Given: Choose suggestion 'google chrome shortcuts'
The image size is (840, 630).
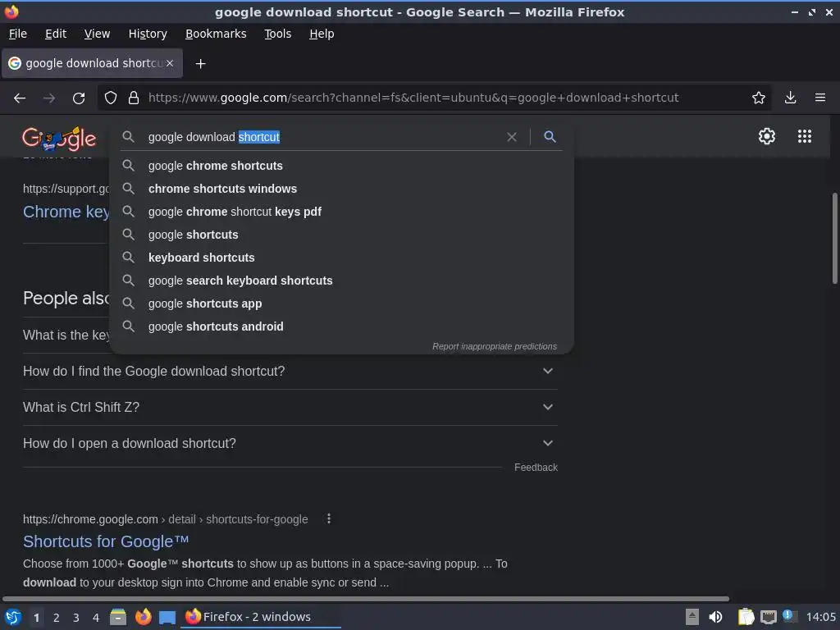Looking at the screenshot, I should pos(341,166).
